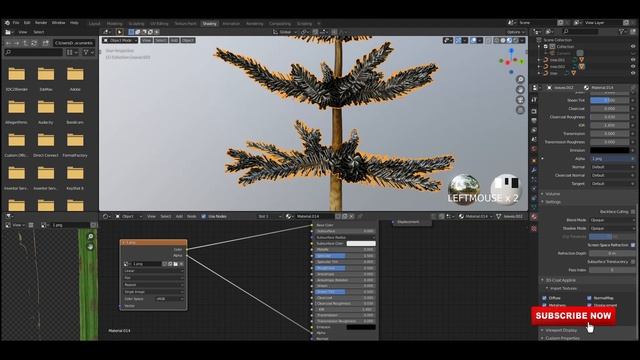Open the Edit menu

tap(27, 23)
